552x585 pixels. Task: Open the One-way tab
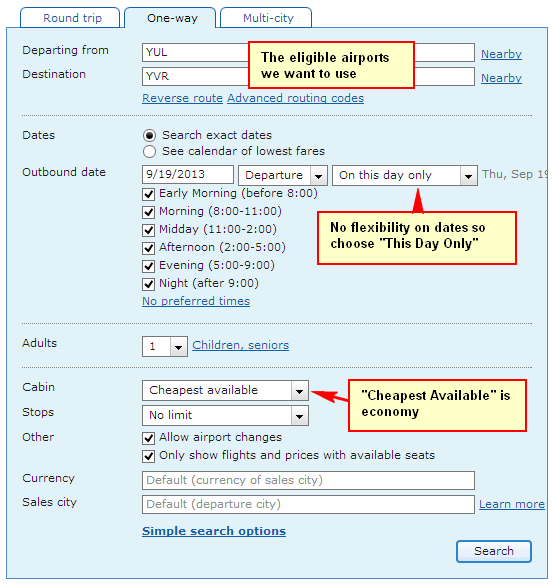pyautogui.click(x=170, y=18)
